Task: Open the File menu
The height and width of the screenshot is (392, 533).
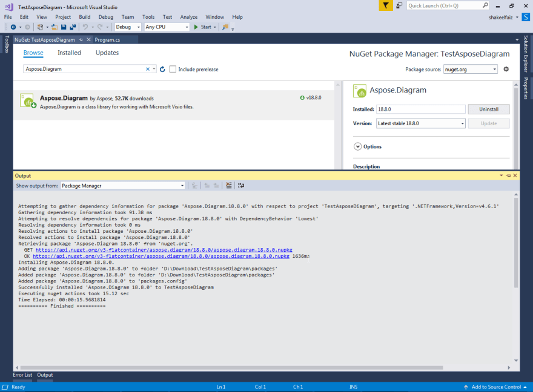Action: [x=8, y=17]
